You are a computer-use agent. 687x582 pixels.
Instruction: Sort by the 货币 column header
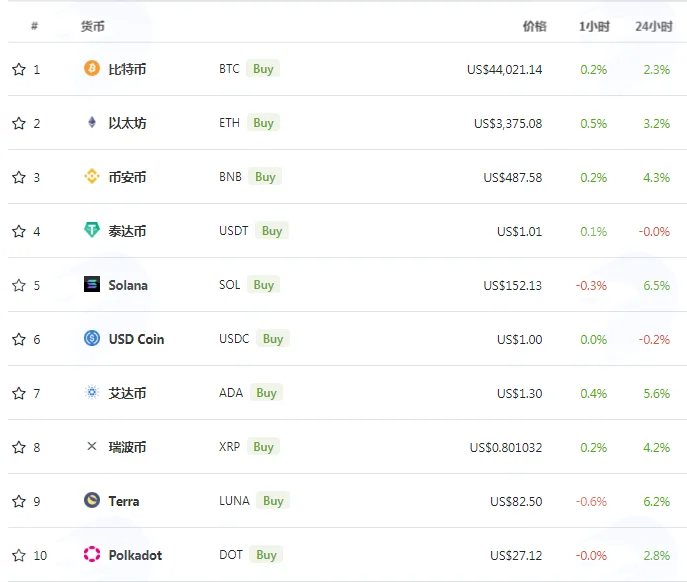pyautogui.click(x=92, y=27)
